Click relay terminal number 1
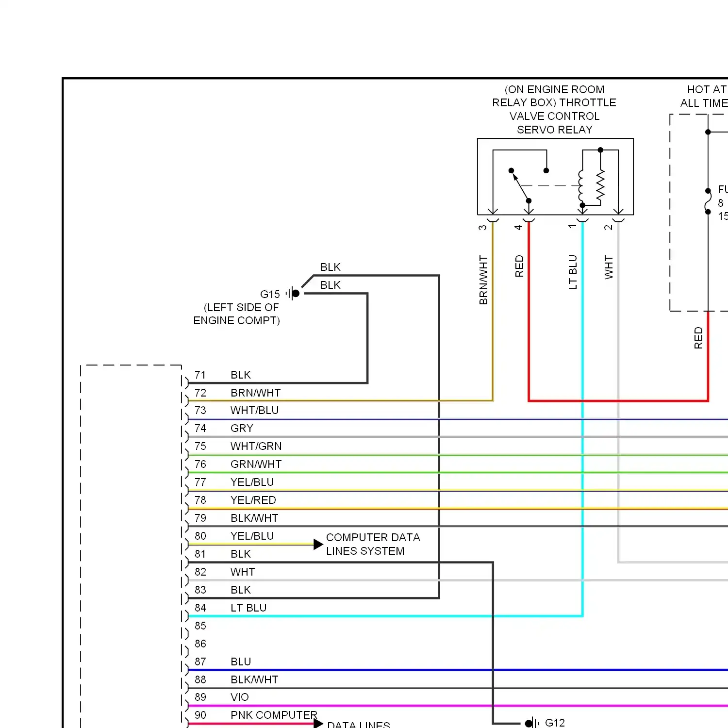 point(572,226)
